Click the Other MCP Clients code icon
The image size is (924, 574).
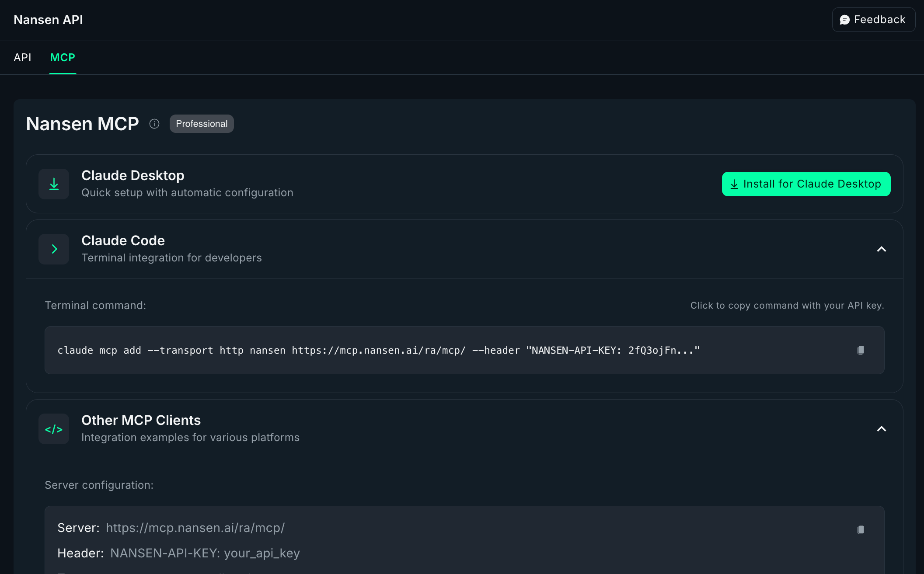click(54, 429)
